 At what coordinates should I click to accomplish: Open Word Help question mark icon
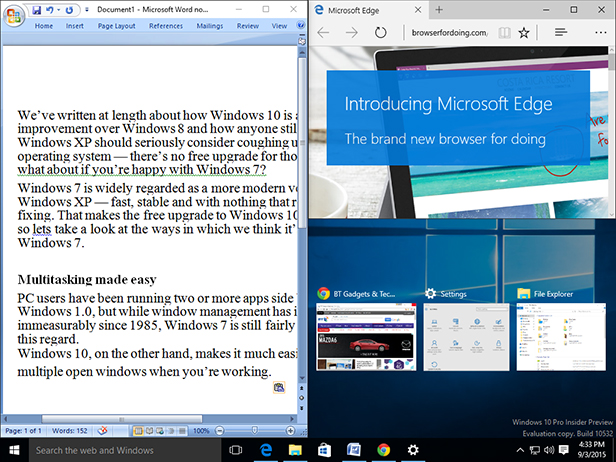coord(301,26)
